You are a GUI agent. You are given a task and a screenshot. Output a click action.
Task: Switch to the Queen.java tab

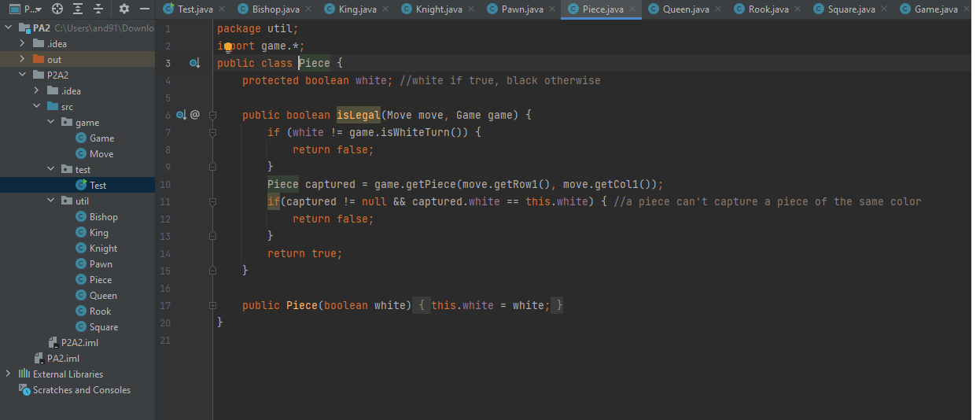(687, 9)
